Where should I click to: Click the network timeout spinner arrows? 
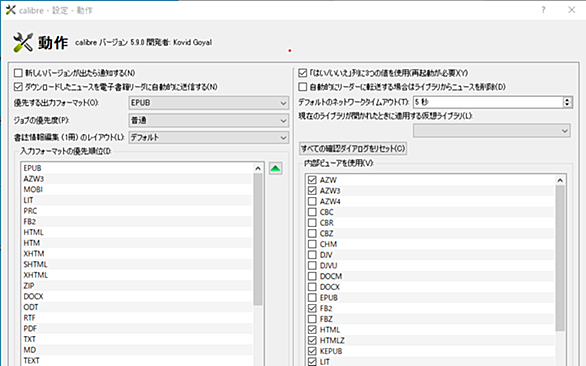[567, 102]
